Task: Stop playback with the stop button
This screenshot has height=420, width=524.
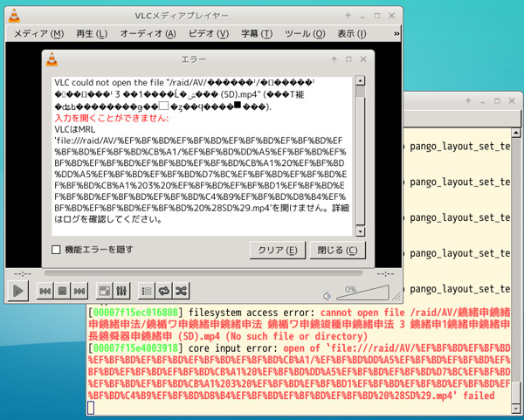Action: pyautogui.click(x=62, y=291)
